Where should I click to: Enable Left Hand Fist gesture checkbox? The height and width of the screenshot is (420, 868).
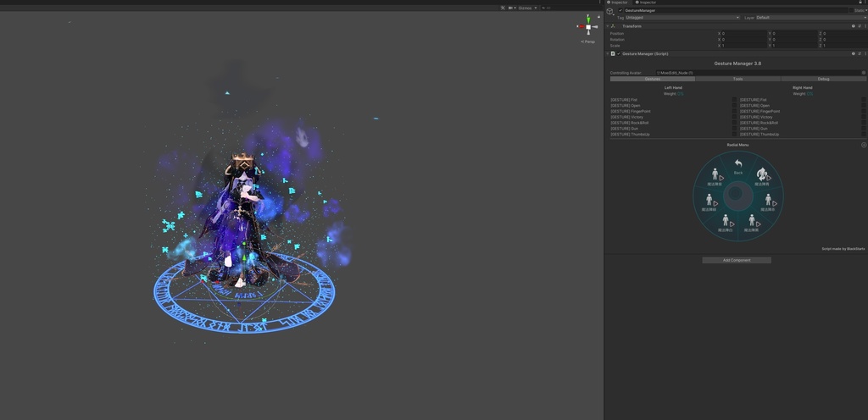pos(735,99)
